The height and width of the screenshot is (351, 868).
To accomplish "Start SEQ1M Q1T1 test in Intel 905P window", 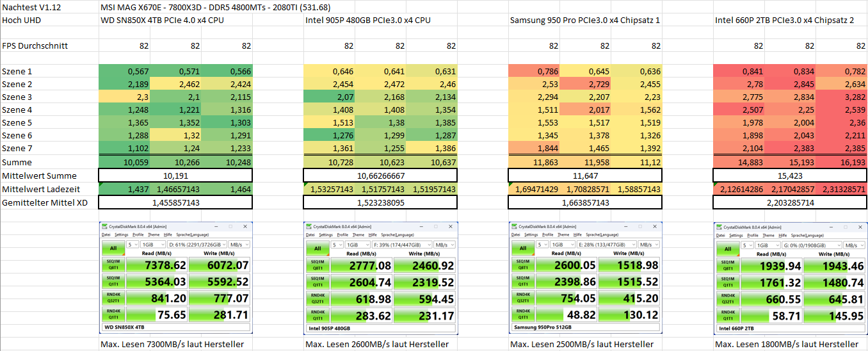I will 318,281.
